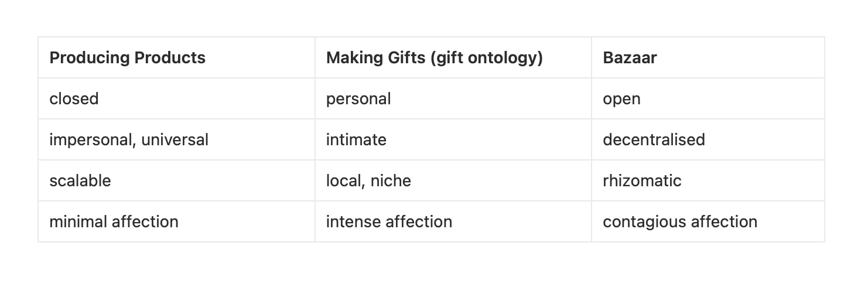Viewport: 868px width, 287px height.
Task: Click the 'decentralised' table cell
Action: [654, 139]
